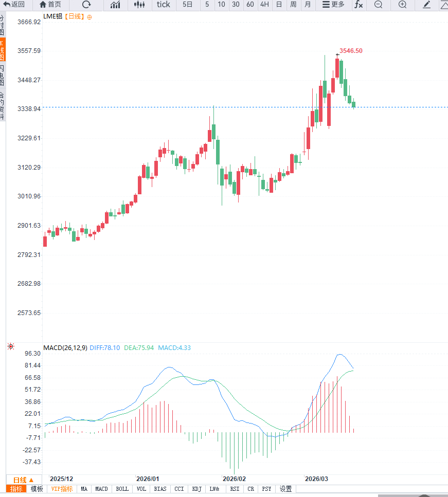The height and width of the screenshot is (497, 448).
Task: Open indicator 设置 settings
Action: 286,489
